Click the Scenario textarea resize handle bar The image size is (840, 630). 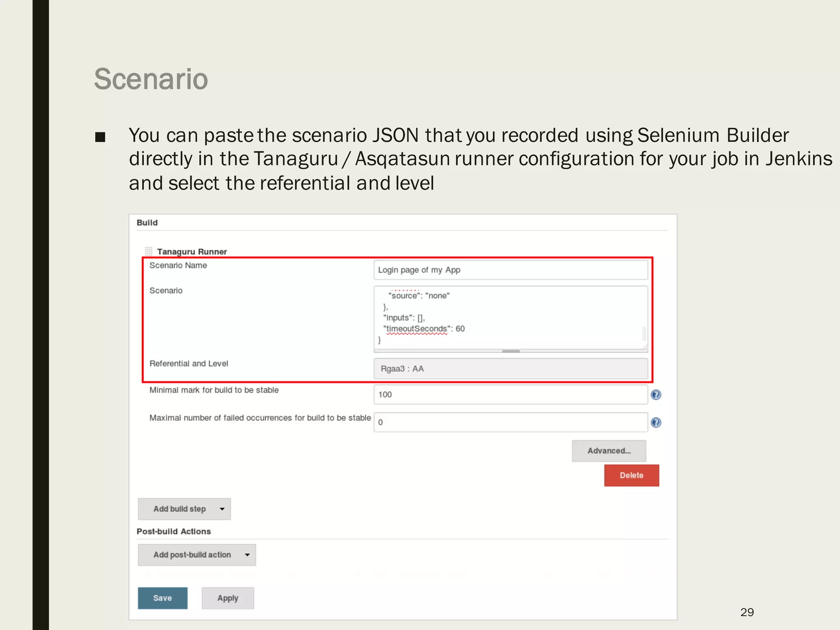click(x=511, y=351)
